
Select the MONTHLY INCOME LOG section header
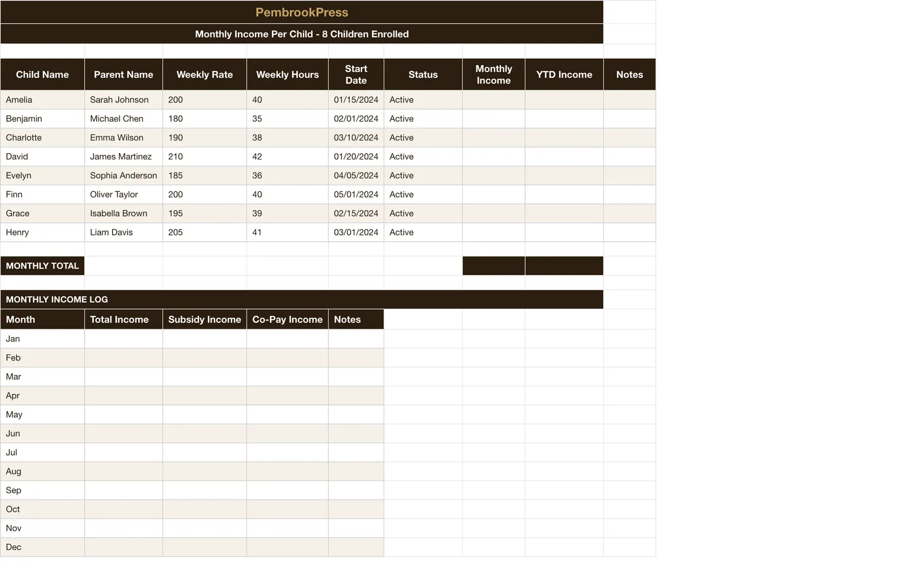point(301,299)
